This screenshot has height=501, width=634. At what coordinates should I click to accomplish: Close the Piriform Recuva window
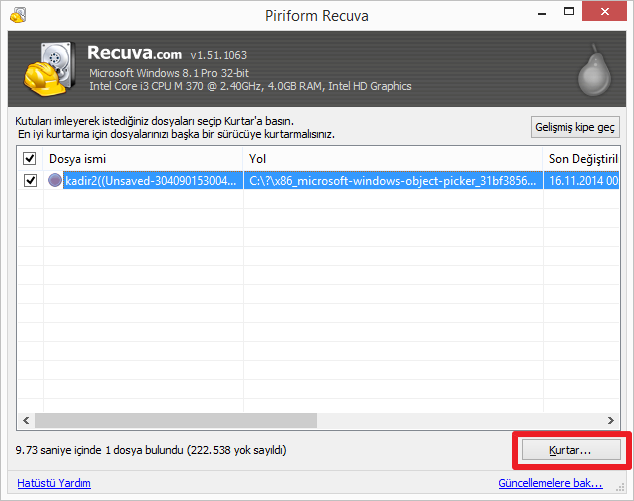click(604, 11)
